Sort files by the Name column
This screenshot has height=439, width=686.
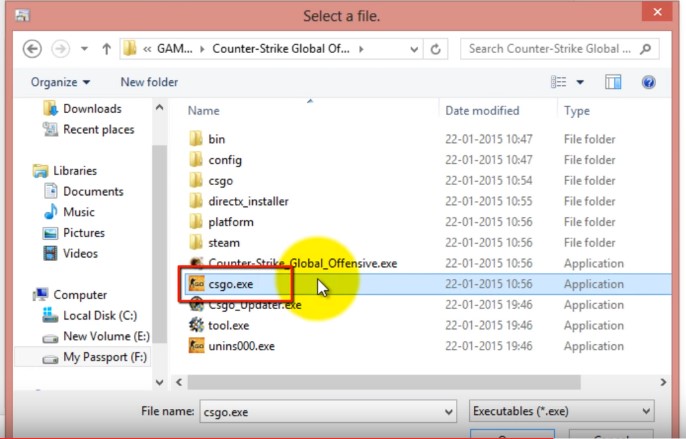(203, 111)
